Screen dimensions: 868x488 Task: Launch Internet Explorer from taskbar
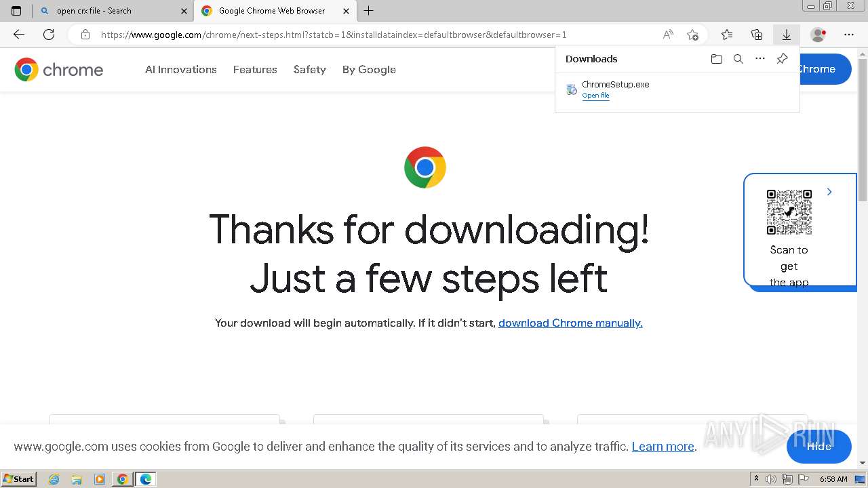click(54, 479)
